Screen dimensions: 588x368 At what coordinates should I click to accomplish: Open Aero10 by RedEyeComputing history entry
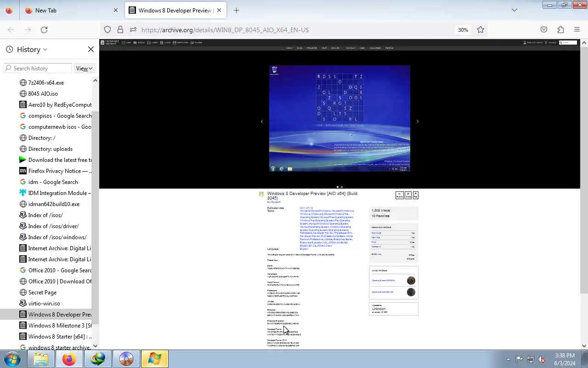click(55, 105)
